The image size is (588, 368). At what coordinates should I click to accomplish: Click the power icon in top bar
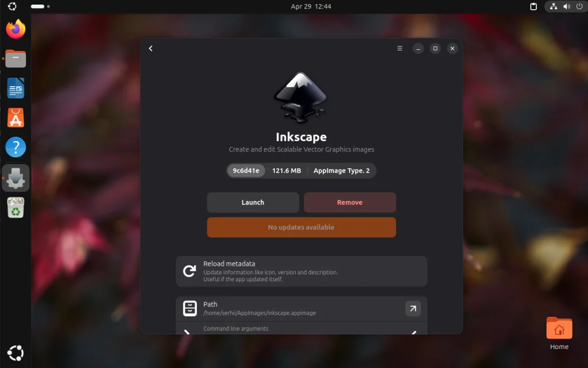coord(579,6)
